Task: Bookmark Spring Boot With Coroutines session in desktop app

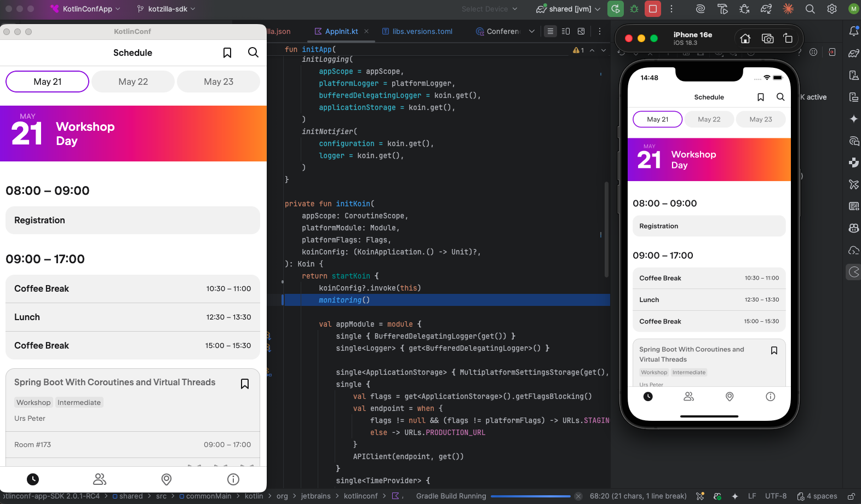Action: [245, 384]
